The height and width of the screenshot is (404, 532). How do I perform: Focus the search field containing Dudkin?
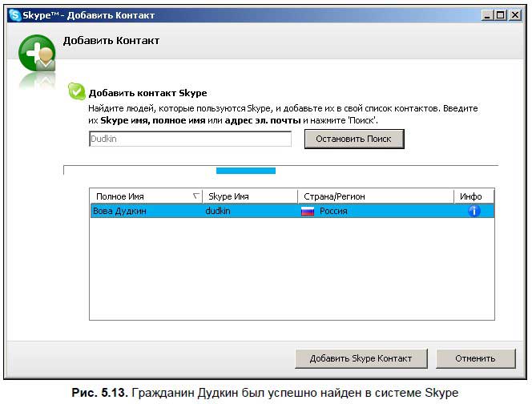tap(189, 139)
